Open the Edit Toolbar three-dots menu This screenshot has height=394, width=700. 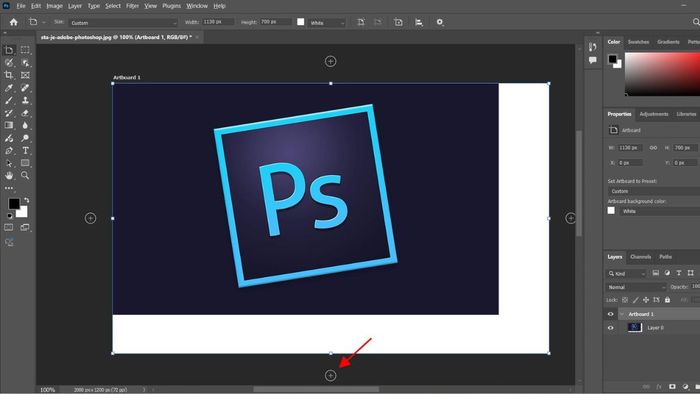coord(9,188)
